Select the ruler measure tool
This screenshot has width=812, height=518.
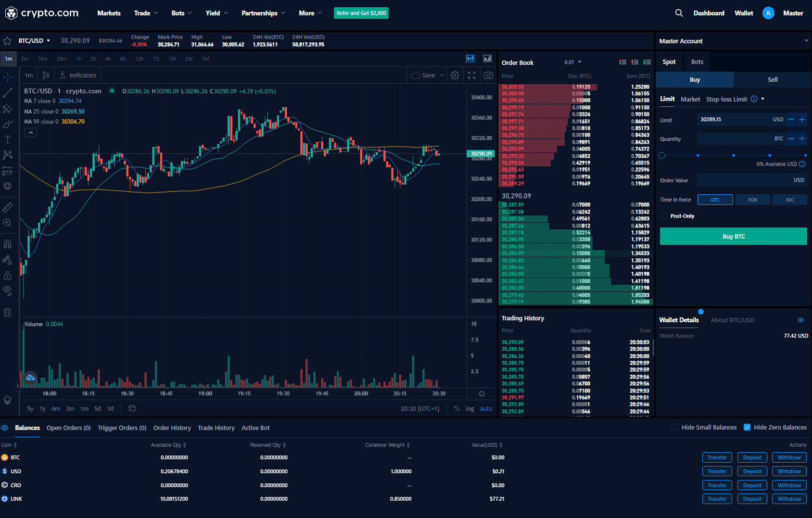click(x=8, y=207)
